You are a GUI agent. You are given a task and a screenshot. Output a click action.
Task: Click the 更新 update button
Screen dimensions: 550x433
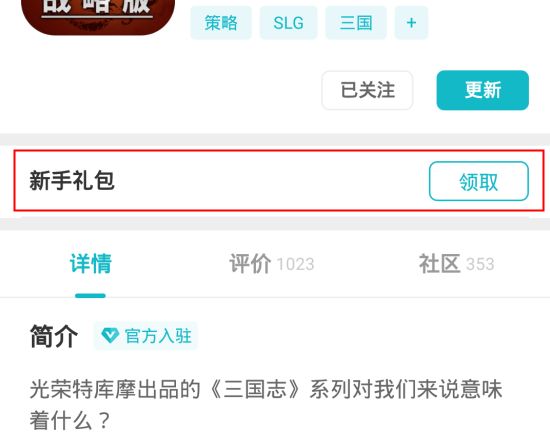(483, 90)
